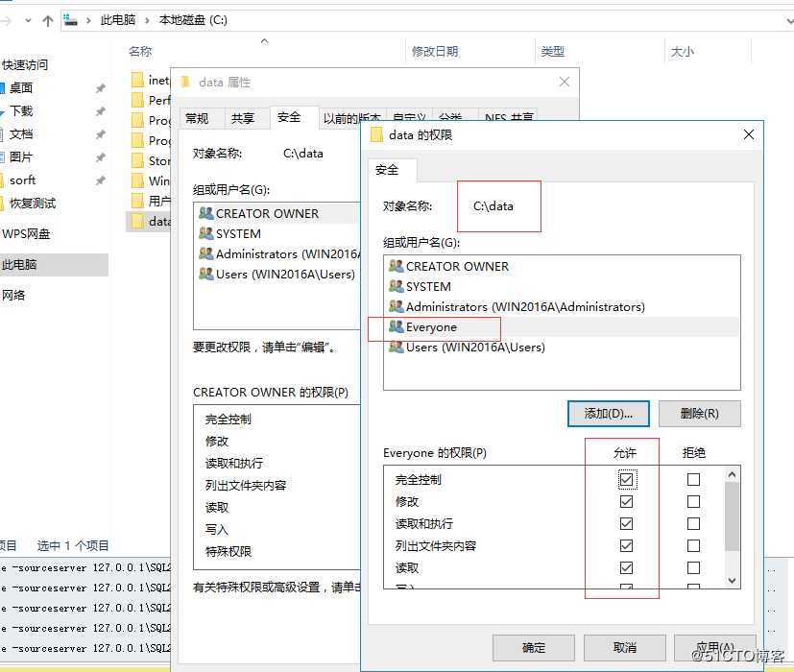Image resolution: width=794 pixels, height=672 pixels.
Task: Select Users group in permissions dialog
Action: 562,348
